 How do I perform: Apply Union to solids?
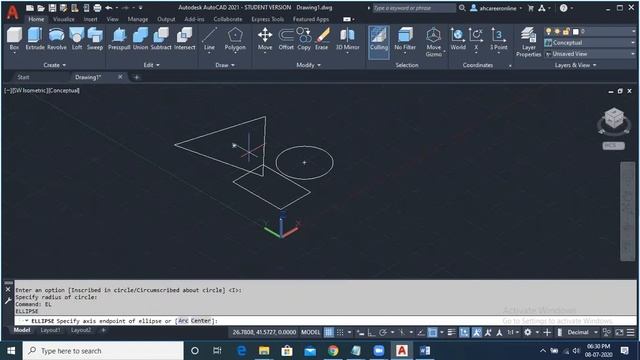[x=140, y=39]
